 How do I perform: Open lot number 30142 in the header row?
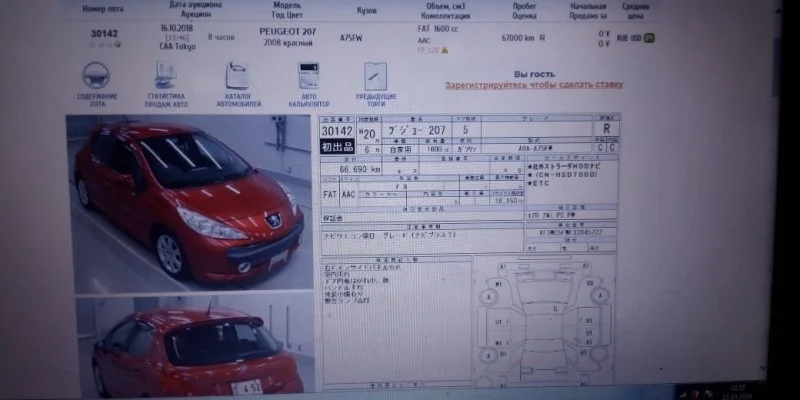point(105,34)
